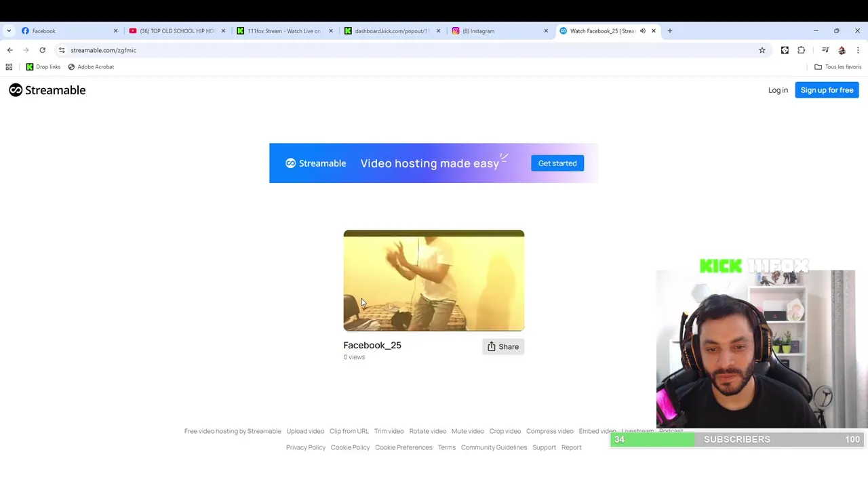Reload the current page

(x=42, y=50)
